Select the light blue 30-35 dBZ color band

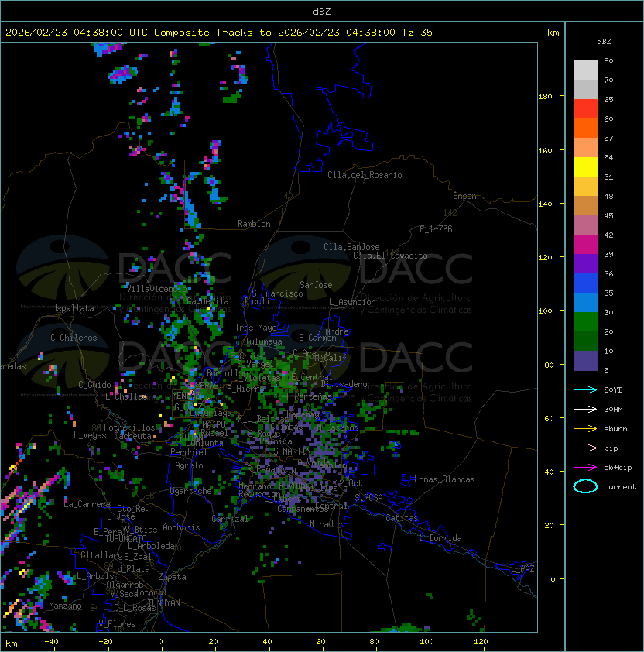[x=585, y=302]
